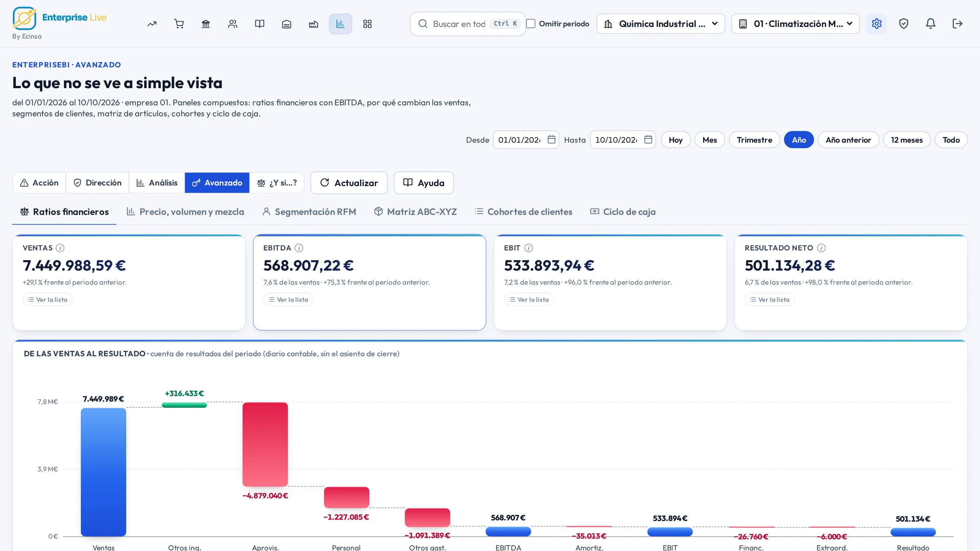This screenshot has width=980, height=551.
Task: Click the blue Ventas waterfall bar
Action: click(103, 472)
